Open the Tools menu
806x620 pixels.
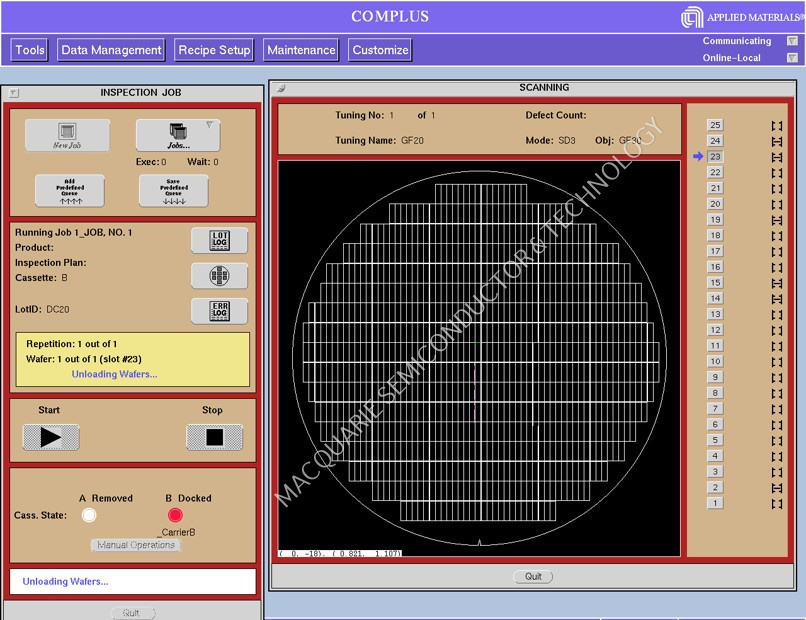tap(30, 50)
